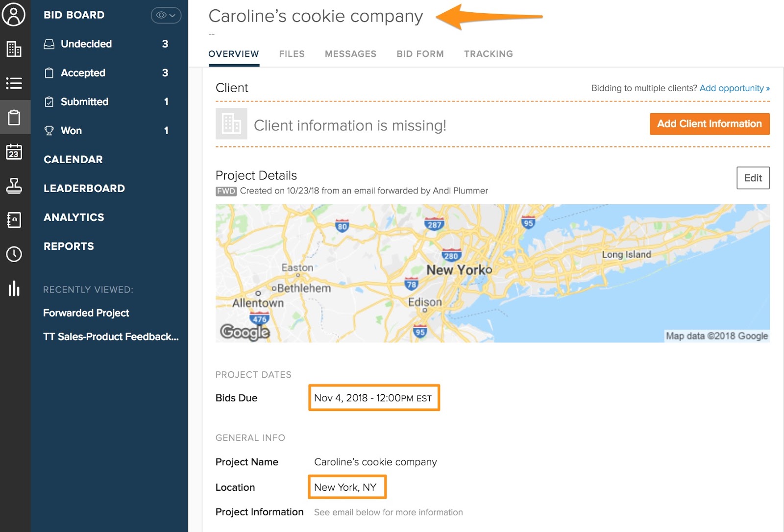The width and height of the screenshot is (784, 532).
Task: Open the list view sidebar icon
Action: point(14,83)
